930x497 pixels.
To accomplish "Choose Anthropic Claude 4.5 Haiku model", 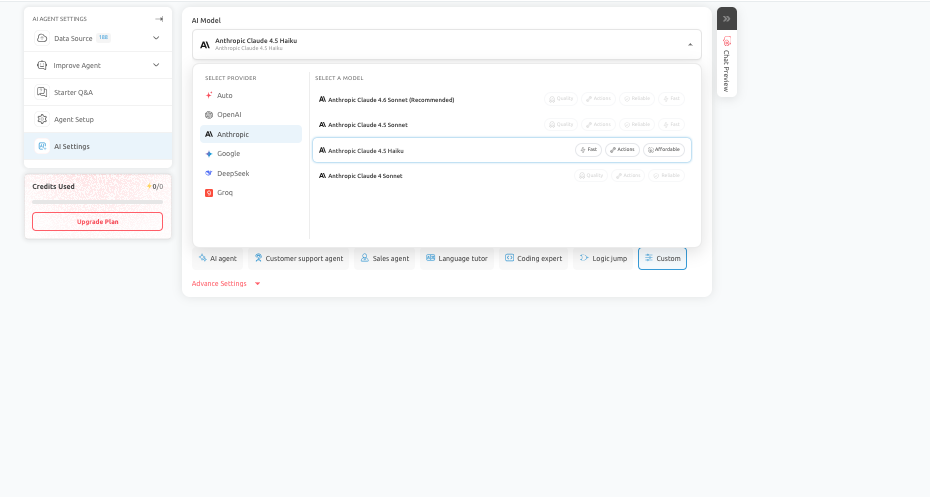I will tap(502, 150).
